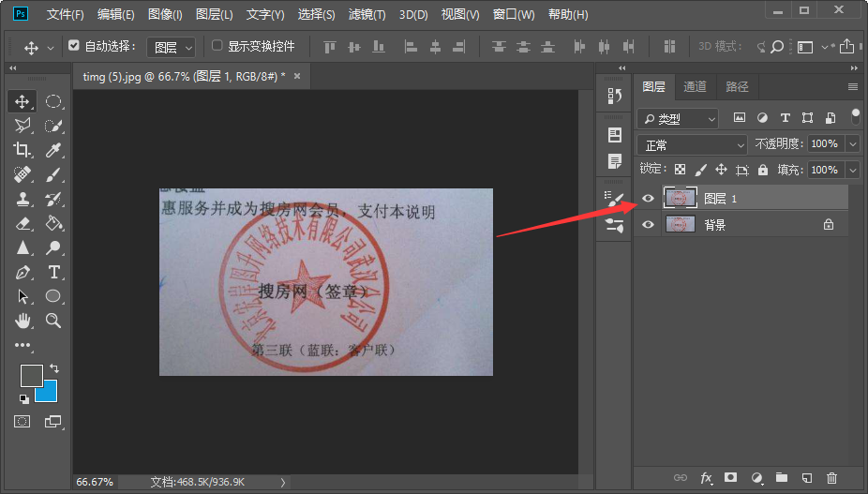Select the Elliptical Marquee tool
Viewport: 868px width, 494px height.
pos(53,101)
